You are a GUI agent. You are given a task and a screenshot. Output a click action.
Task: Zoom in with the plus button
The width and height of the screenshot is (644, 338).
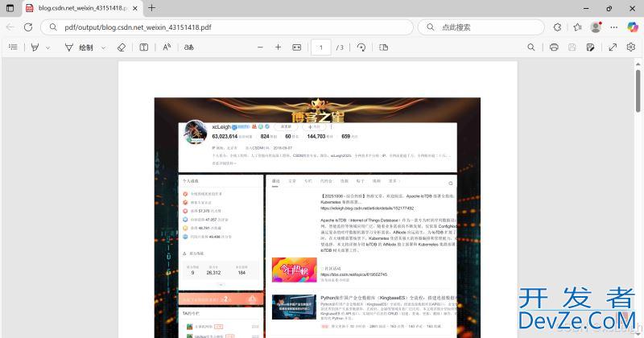coord(278,47)
